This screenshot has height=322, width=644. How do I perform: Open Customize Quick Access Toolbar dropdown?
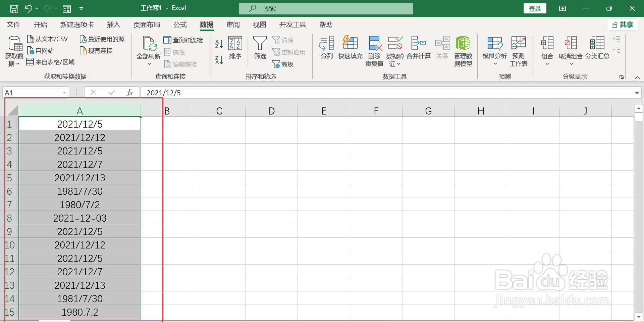tap(81, 9)
